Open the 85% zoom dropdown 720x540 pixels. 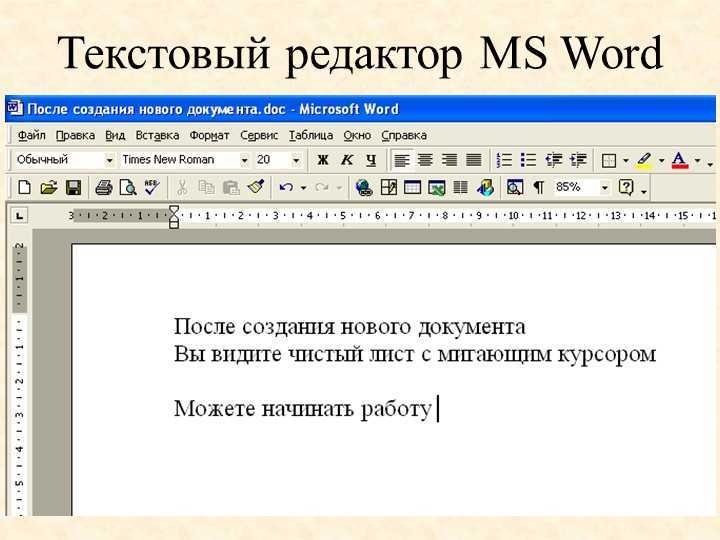(604, 187)
